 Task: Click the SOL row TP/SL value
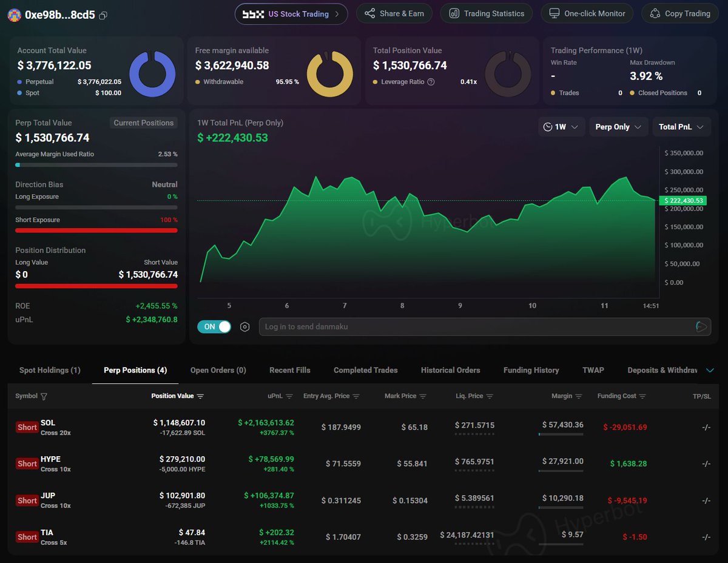tap(706, 427)
